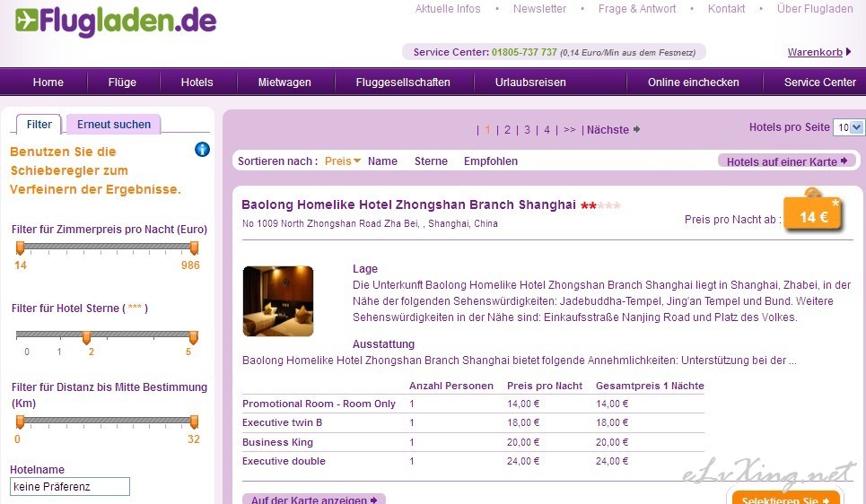This screenshot has width=866, height=504.
Task: Open the hotel room thumbnail photo
Action: [x=278, y=301]
